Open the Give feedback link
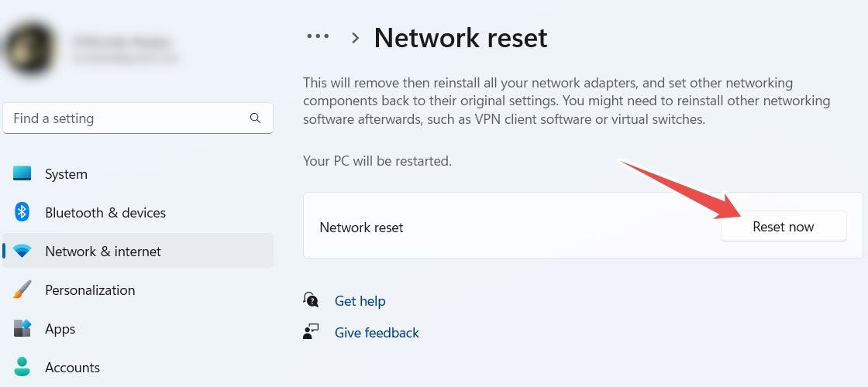The image size is (868, 387). pos(377,332)
